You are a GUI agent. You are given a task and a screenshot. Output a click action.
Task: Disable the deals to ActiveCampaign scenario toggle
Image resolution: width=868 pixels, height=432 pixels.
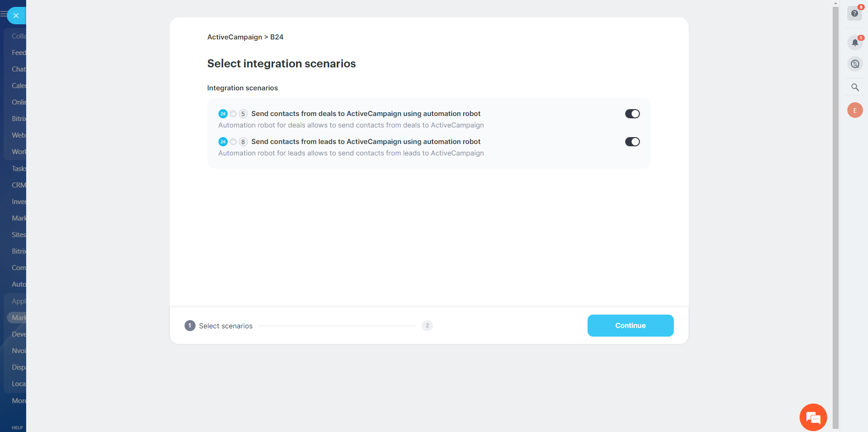pos(632,114)
